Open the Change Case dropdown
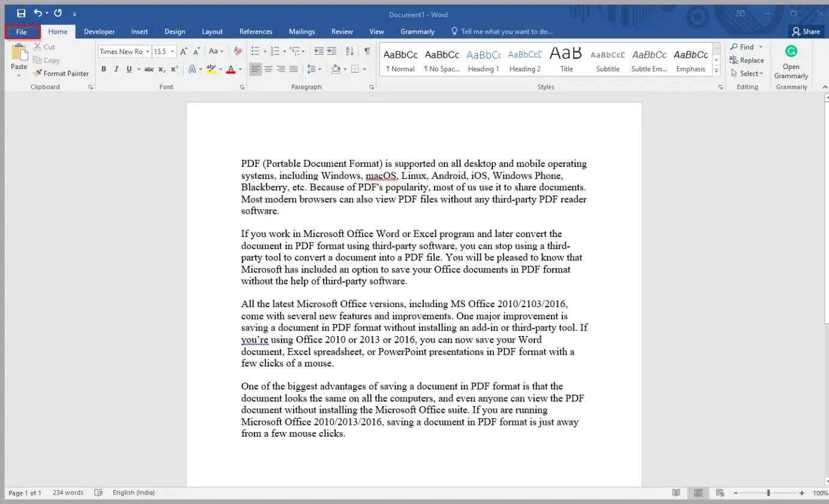This screenshot has width=829, height=504. point(216,52)
